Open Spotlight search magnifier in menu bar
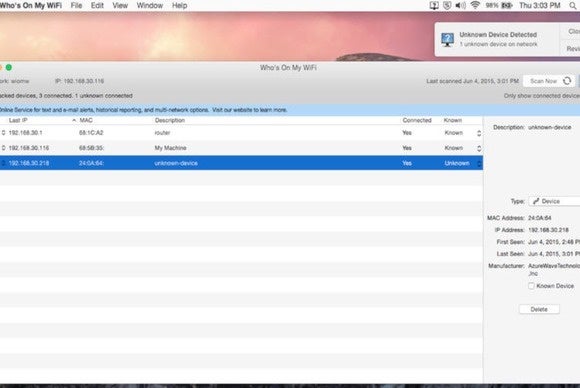 [x=573, y=6]
